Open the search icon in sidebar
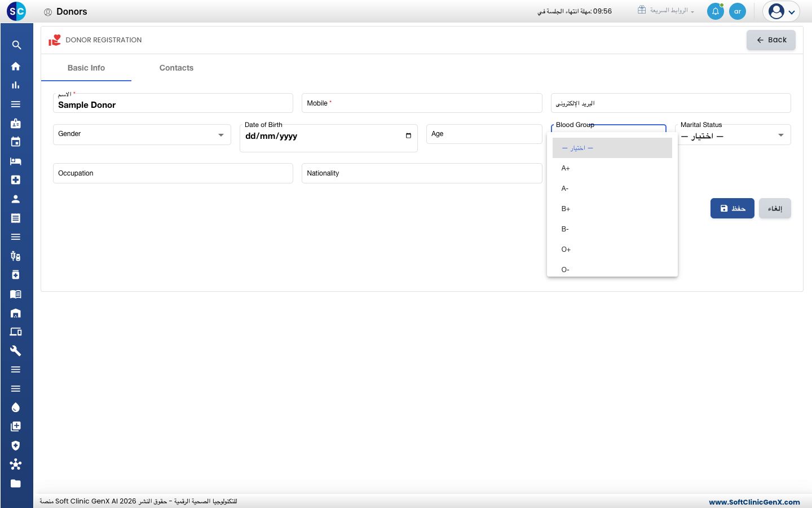The height and width of the screenshot is (508, 812). (16, 45)
